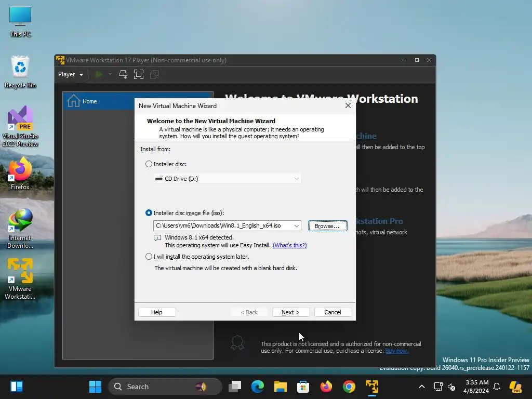Screen dimensions: 532x399
Task: Select the Installer disc radio button
Action: [x=149, y=164]
